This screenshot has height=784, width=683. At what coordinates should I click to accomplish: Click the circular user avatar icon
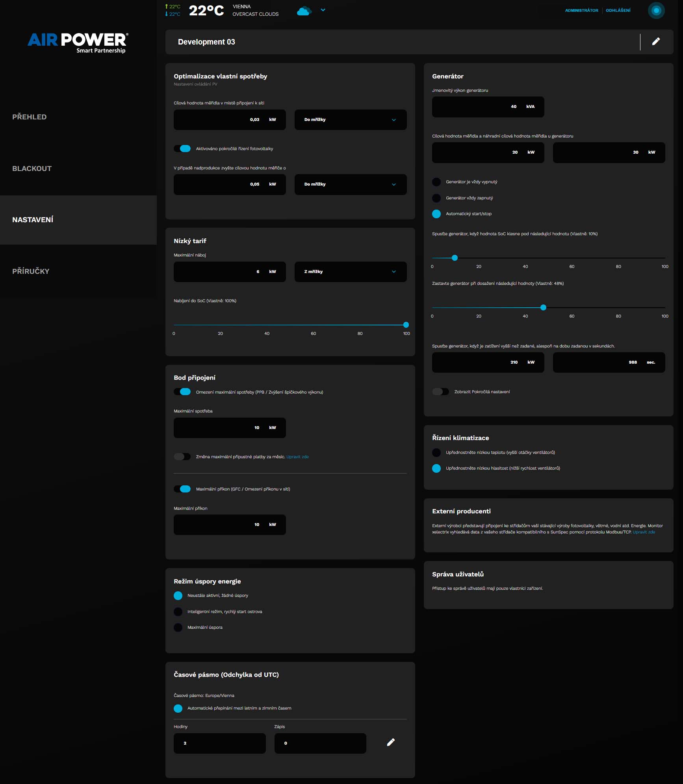[656, 11]
